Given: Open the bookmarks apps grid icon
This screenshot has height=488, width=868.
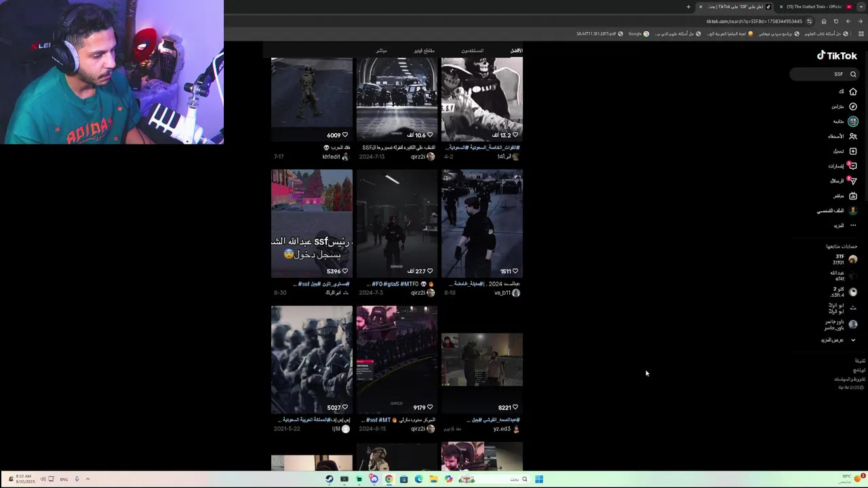Looking at the screenshot, I should point(861,34).
